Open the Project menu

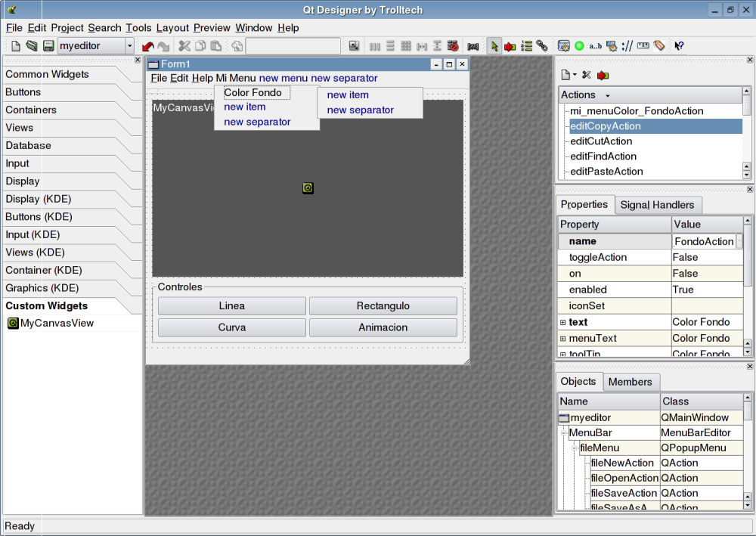(67, 28)
